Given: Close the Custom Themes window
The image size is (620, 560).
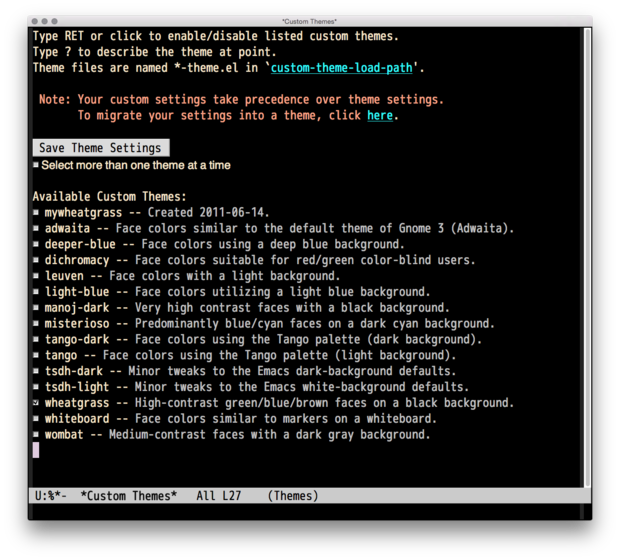Looking at the screenshot, I should (35, 21).
